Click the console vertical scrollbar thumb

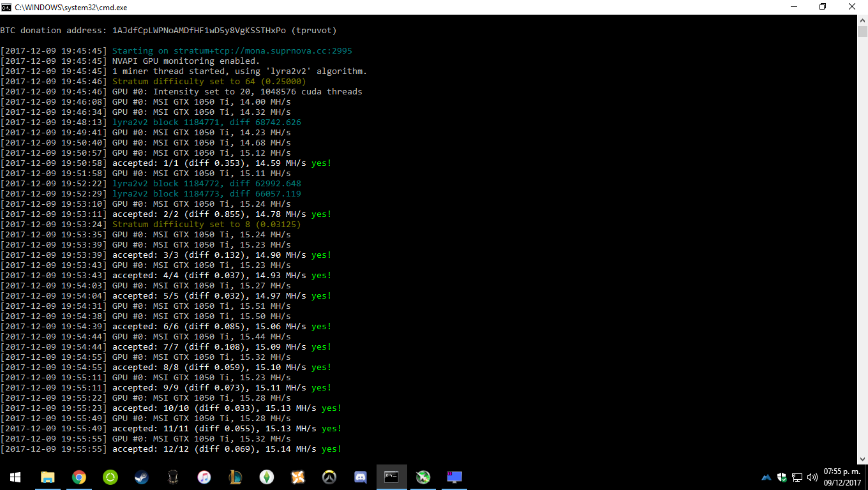[x=862, y=32]
